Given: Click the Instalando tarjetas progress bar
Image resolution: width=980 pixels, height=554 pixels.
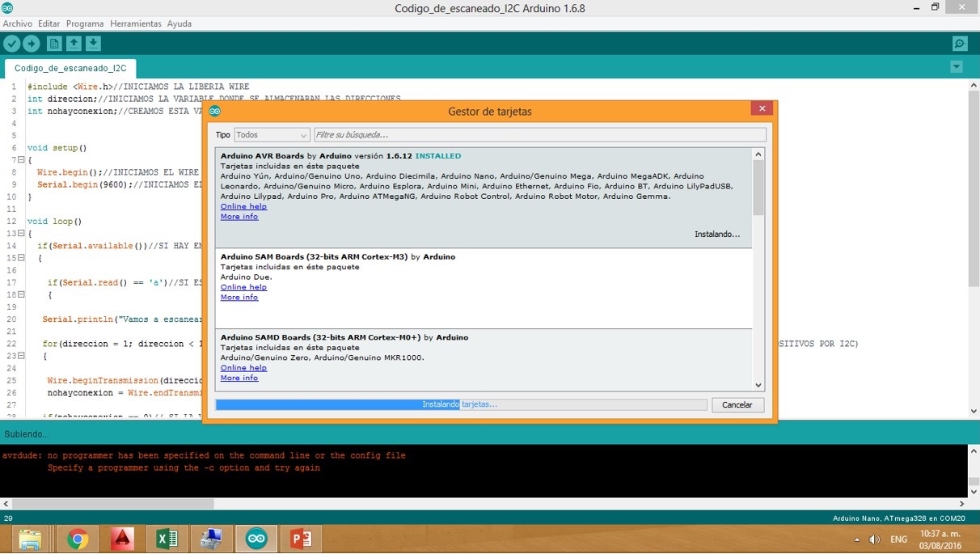Looking at the screenshot, I should (461, 404).
